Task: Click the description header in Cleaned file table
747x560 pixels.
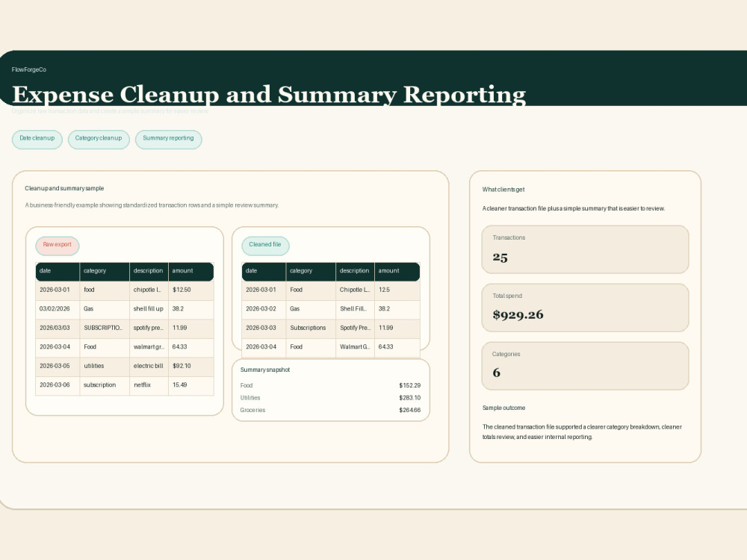Action: coord(355,272)
